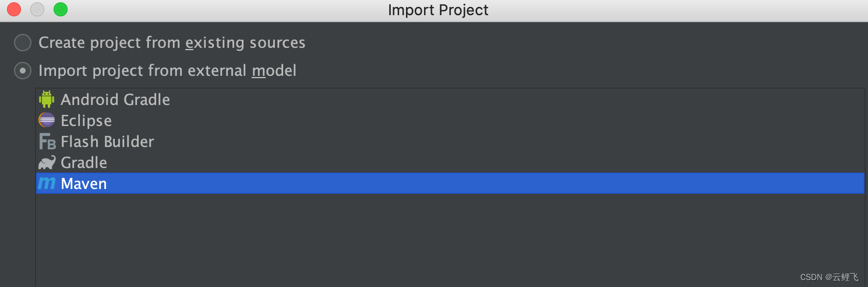Select the Import project from external model radio
The width and height of the screenshot is (868, 287).
[23, 71]
